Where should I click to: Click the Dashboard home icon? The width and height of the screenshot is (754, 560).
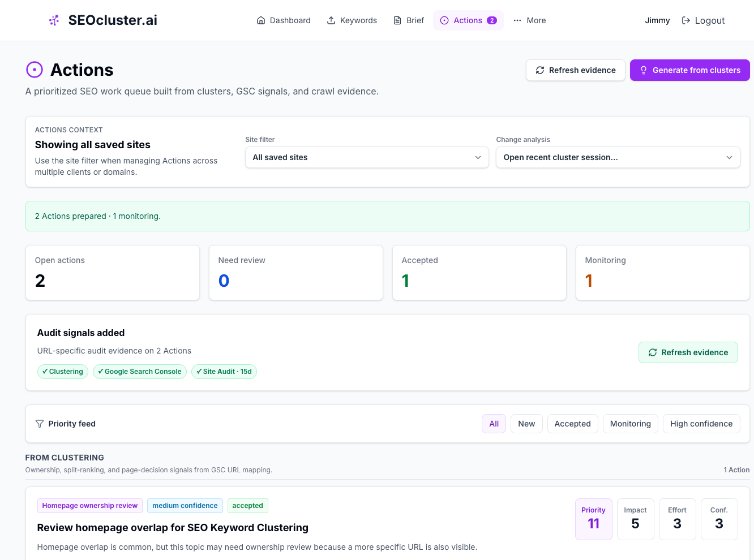(261, 20)
